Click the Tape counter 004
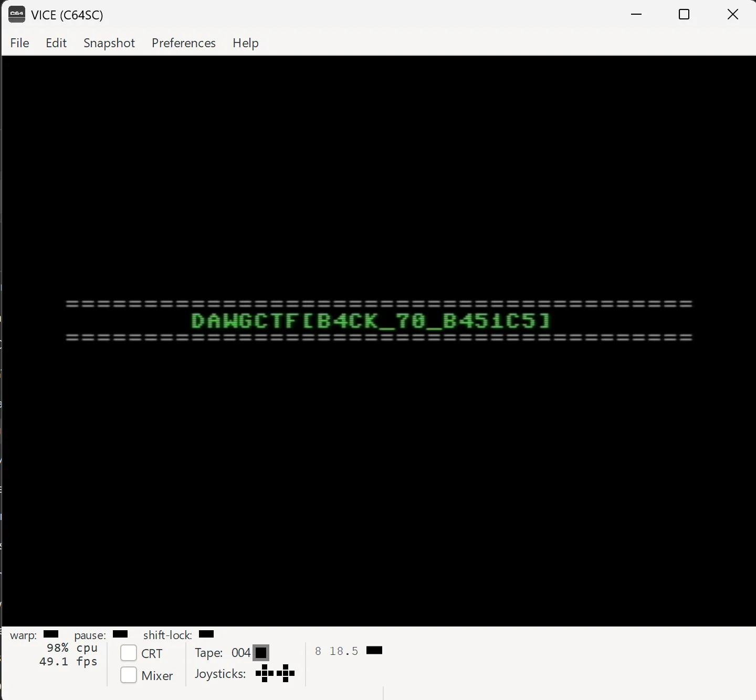This screenshot has width=756, height=700. click(241, 653)
